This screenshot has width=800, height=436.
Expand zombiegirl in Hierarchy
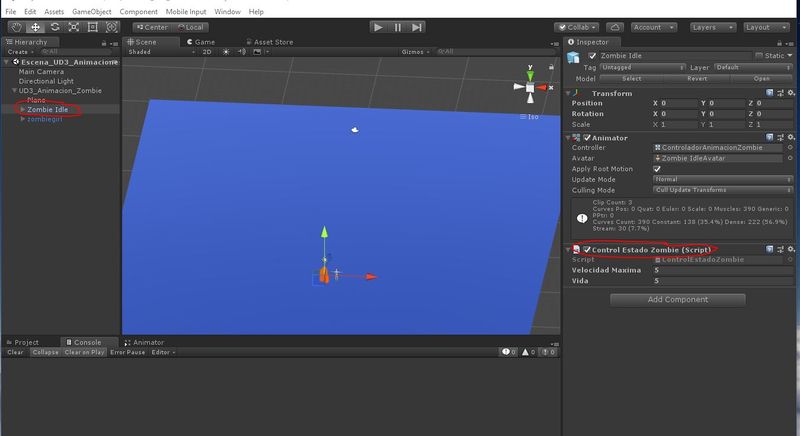[22, 119]
